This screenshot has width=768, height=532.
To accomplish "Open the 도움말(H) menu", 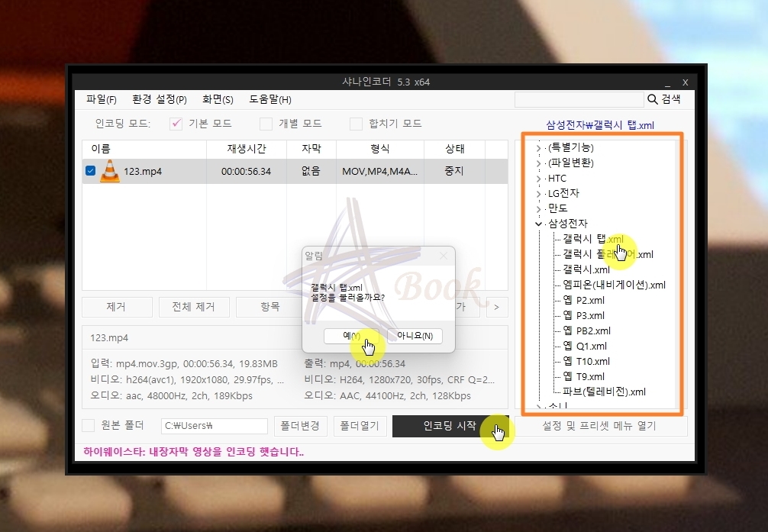I will coord(270,99).
